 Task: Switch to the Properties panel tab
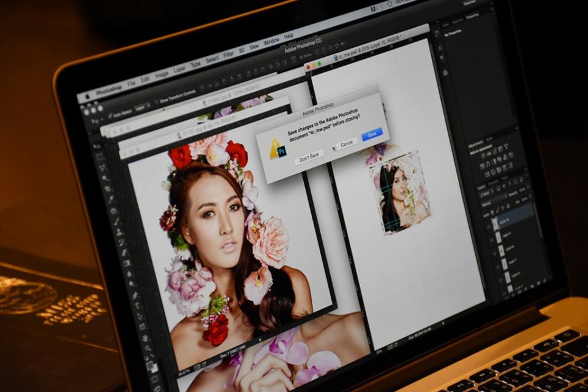point(472,16)
